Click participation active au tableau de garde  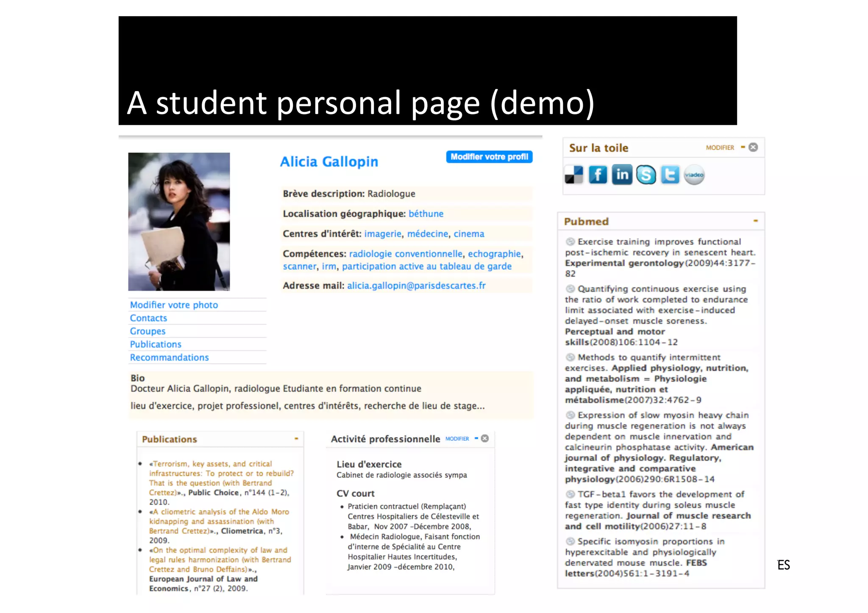pyautogui.click(x=427, y=266)
